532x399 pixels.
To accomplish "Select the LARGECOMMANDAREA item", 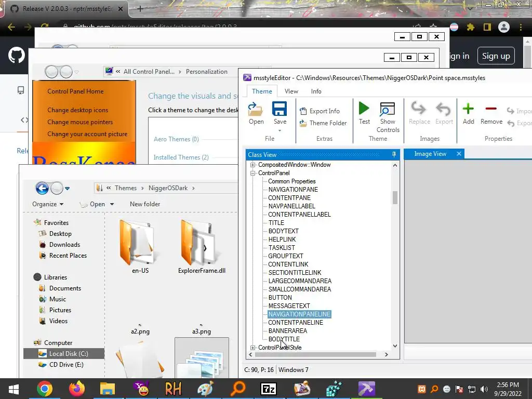I will (300, 281).
